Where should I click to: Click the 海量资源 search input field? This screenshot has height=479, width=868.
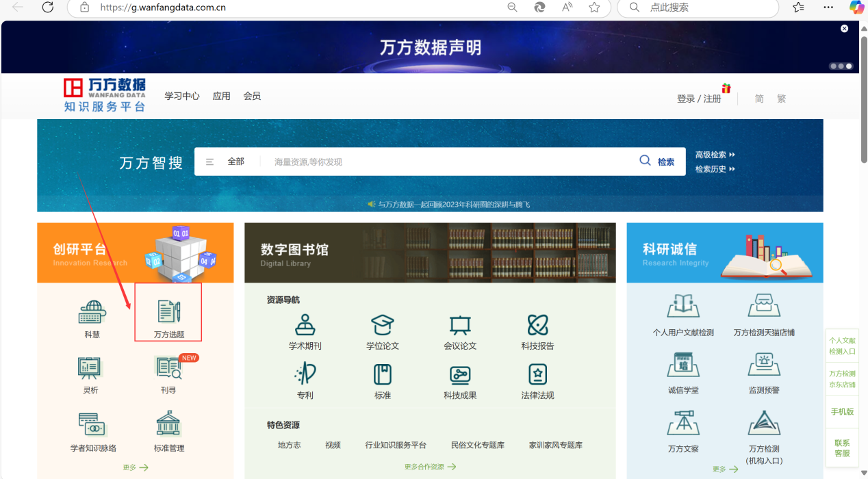[x=445, y=161]
